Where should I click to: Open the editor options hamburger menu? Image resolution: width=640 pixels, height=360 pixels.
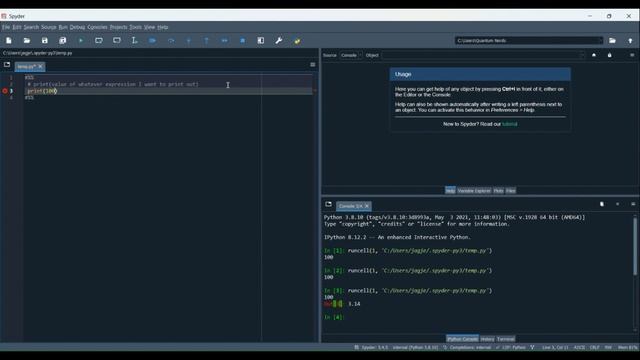(313, 64)
